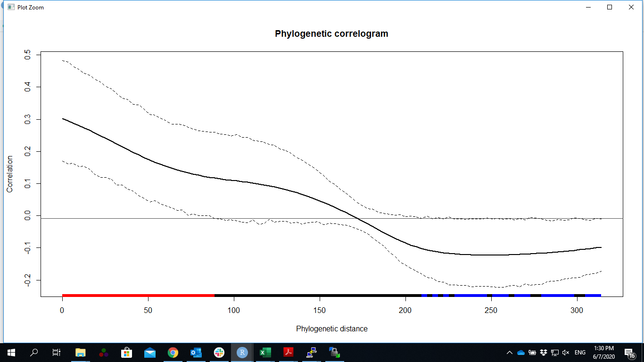
Task: Open the Windows Start menu
Action: click(x=11, y=353)
